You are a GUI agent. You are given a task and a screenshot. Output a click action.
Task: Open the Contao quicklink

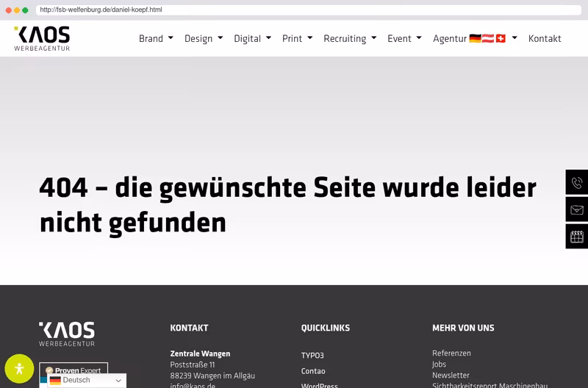pos(313,371)
